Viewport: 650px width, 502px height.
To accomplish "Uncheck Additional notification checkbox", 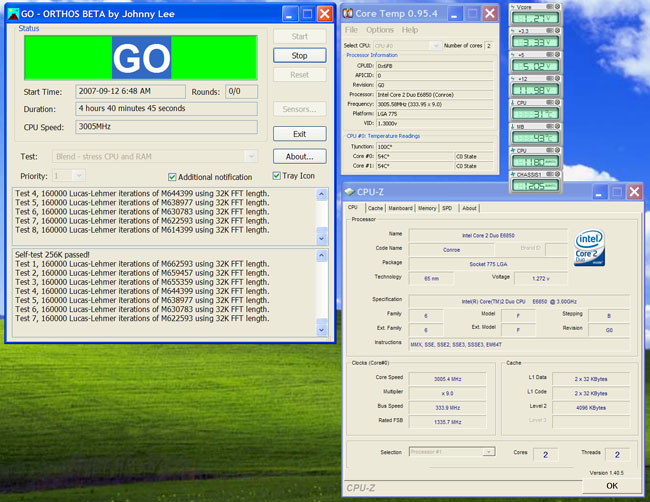I will point(172,177).
